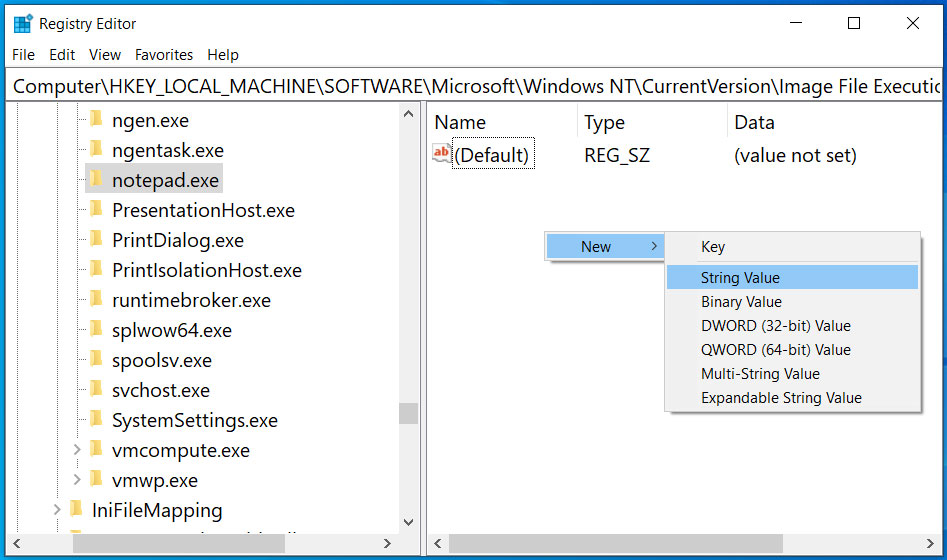Choose Binary Value from the New submenu
The image size is (947, 560).
pos(792,301)
